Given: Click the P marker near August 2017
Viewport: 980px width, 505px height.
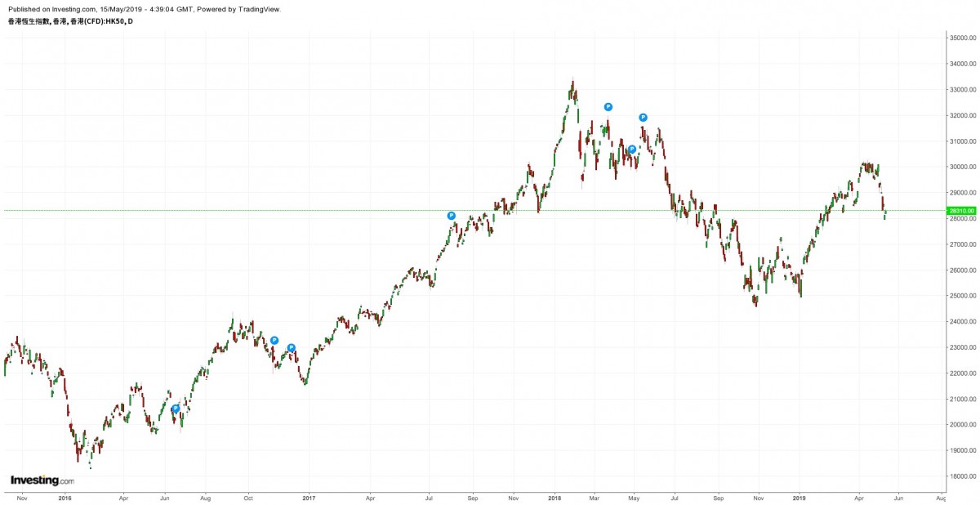Looking at the screenshot, I should tap(452, 216).
